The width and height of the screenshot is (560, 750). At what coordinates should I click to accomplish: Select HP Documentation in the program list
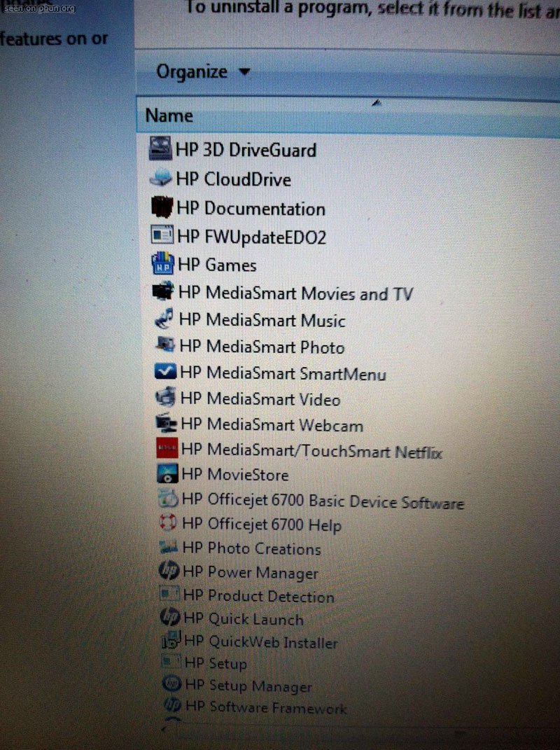tap(251, 209)
